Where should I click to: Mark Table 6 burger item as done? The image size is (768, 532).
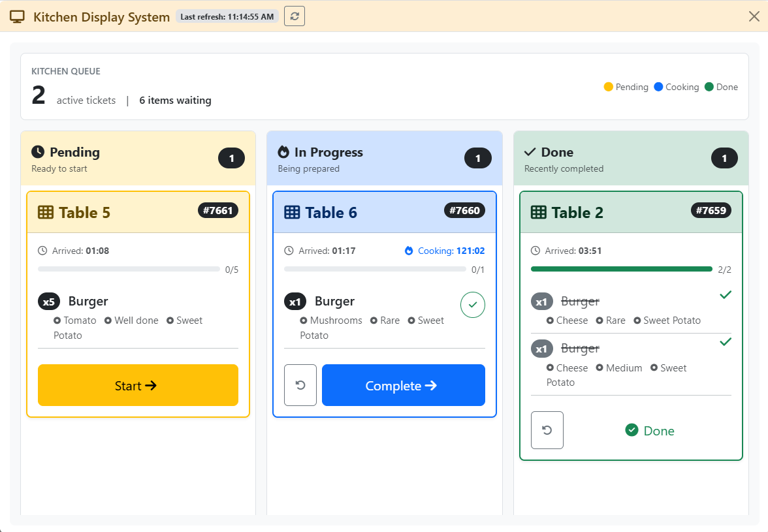click(x=473, y=304)
